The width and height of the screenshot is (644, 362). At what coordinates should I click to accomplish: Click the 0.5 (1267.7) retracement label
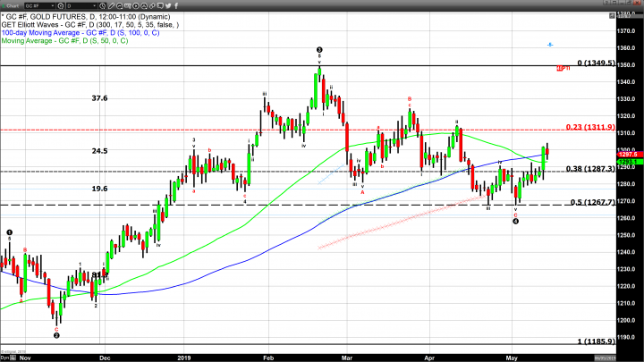pyautogui.click(x=590, y=202)
